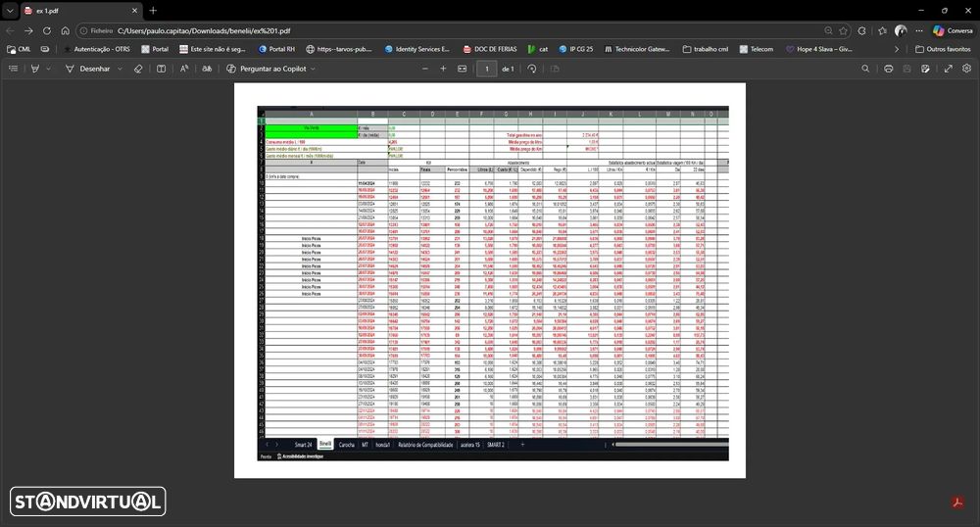Viewport: 980px width, 527px height.
Task: Open Technicolor Gatew... bookmark
Action: [x=637, y=49]
